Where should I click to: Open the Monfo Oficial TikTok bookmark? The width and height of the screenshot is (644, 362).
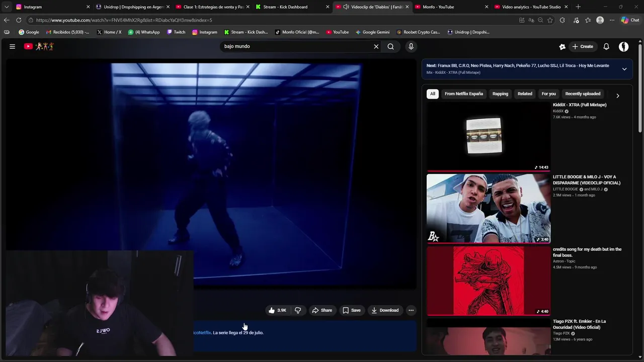(x=297, y=32)
